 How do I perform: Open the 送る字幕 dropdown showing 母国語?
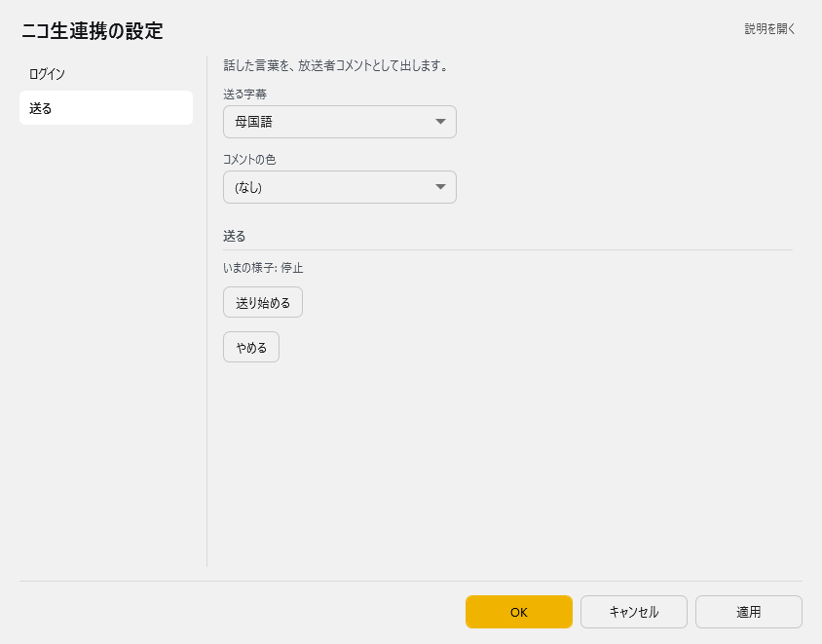point(340,122)
